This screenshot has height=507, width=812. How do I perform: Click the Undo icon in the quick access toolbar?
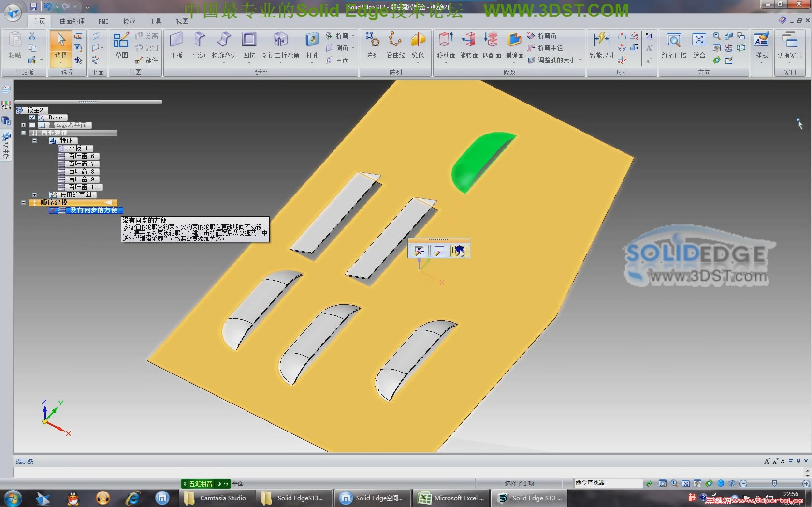coord(47,6)
